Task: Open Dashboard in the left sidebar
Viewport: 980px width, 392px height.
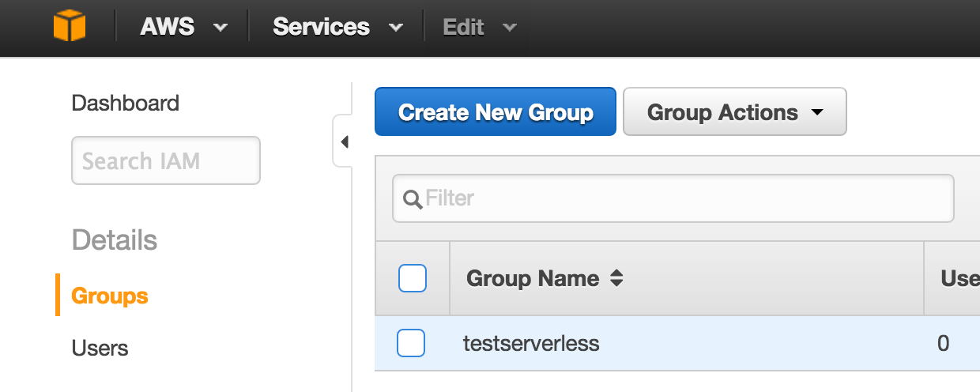Action: [126, 103]
